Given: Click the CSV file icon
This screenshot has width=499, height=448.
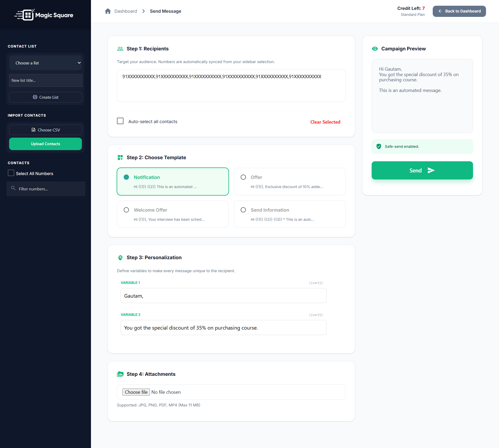Looking at the screenshot, I should click(x=33, y=130).
